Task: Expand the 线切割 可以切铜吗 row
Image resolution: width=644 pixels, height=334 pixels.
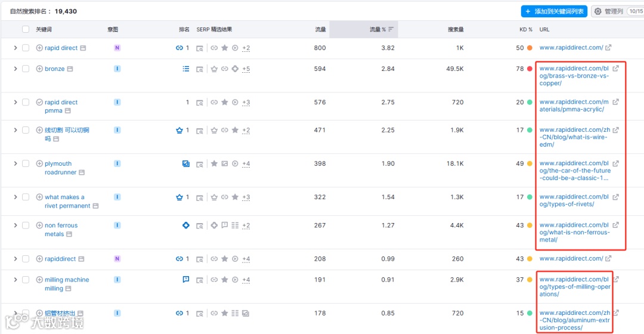Action: (x=15, y=130)
